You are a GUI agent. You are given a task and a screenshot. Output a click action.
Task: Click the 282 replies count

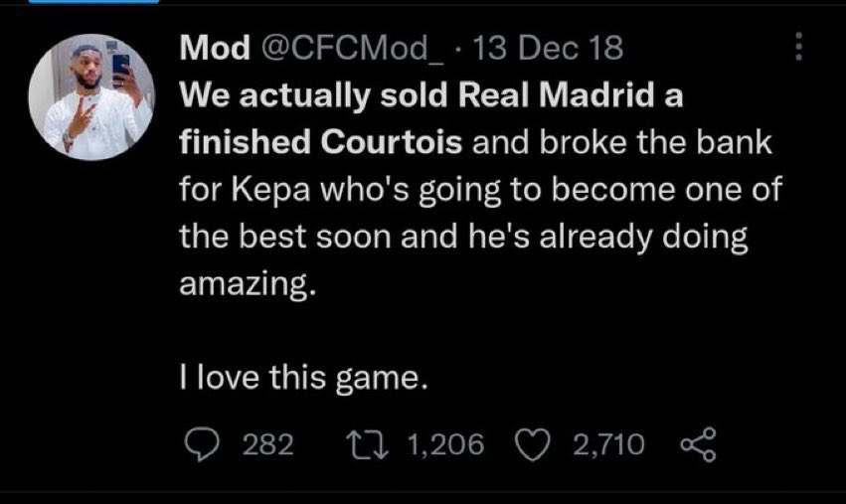click(x=268, y=445)
